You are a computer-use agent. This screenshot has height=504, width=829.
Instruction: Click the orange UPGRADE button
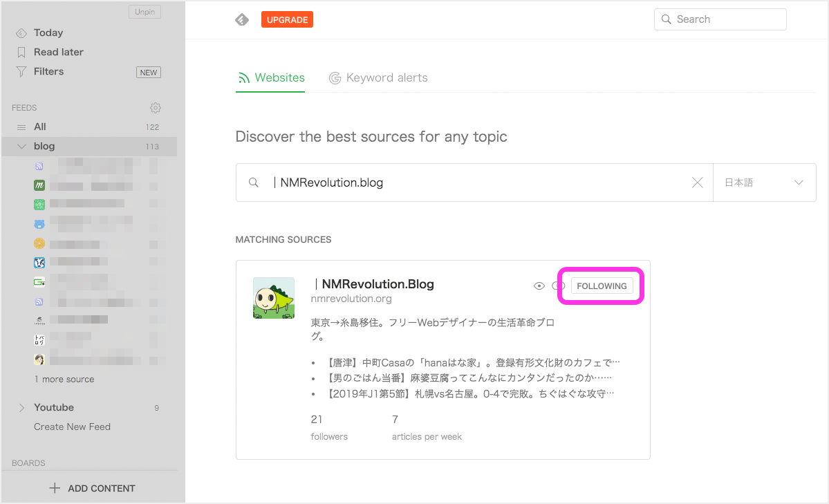pos(287,19)
